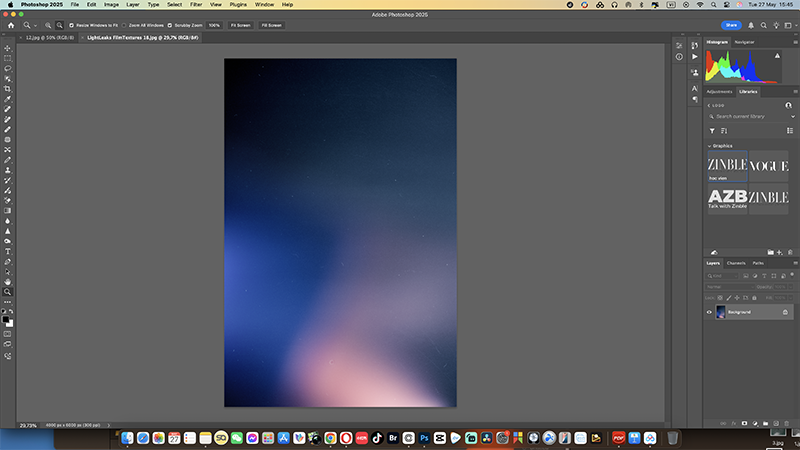
Task: Enable Resize Windows to Fit checkbox
Action: [x=71, y=24]
